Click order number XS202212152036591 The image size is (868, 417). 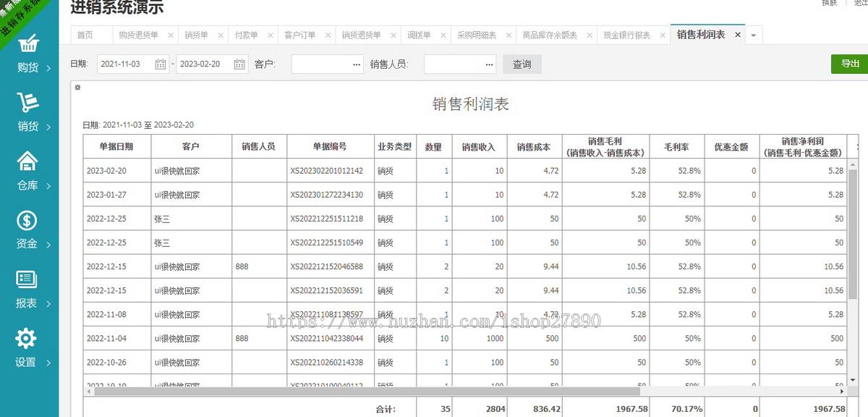(327, 290)
